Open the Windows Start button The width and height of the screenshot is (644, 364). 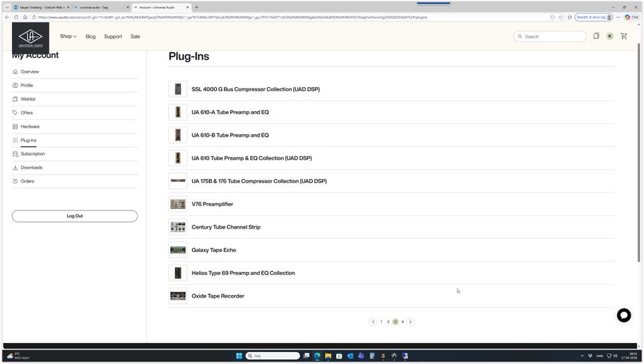239,356
